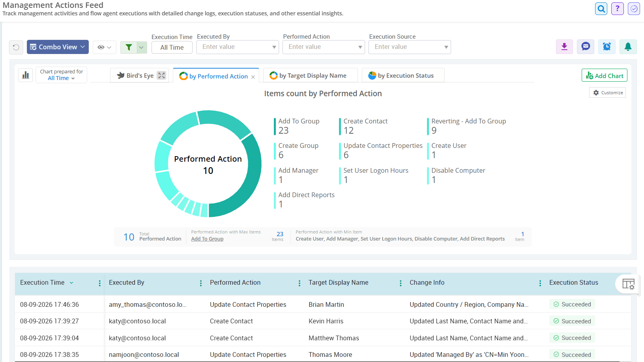The image size is (644, 362).
Task: Click the purple download export icon
Action: click(x=564, y=47)
